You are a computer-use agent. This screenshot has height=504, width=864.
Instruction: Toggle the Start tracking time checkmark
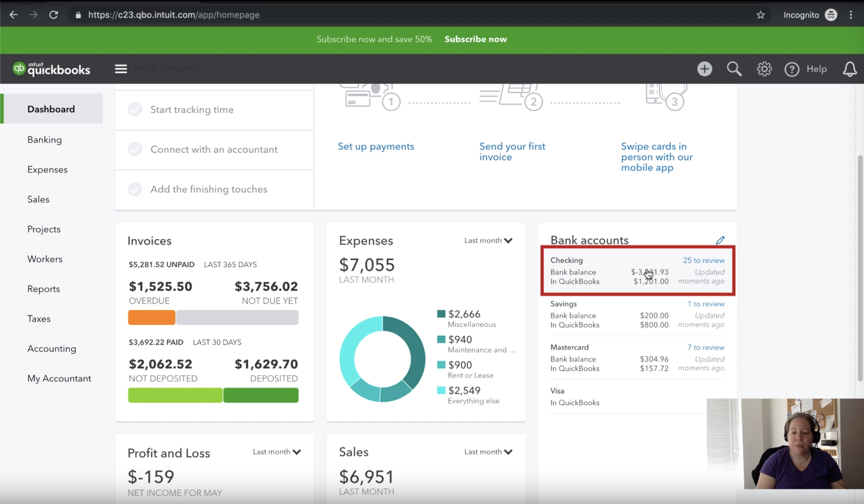point(135,110)
